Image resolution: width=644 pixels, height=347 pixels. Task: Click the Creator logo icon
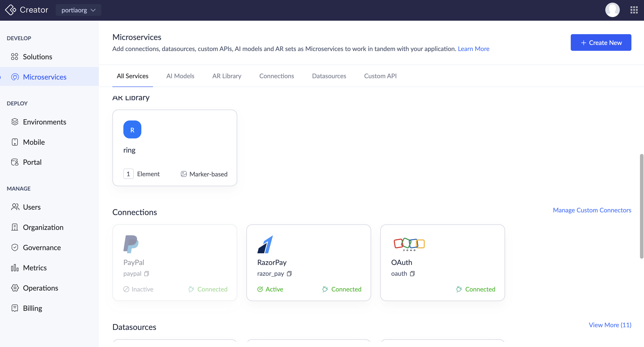(x=11, y=10)
